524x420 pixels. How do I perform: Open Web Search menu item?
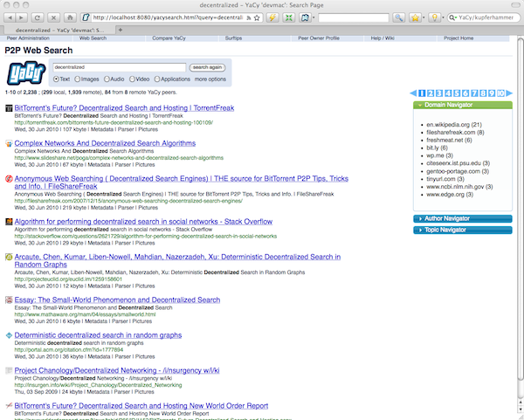point(93,38)
